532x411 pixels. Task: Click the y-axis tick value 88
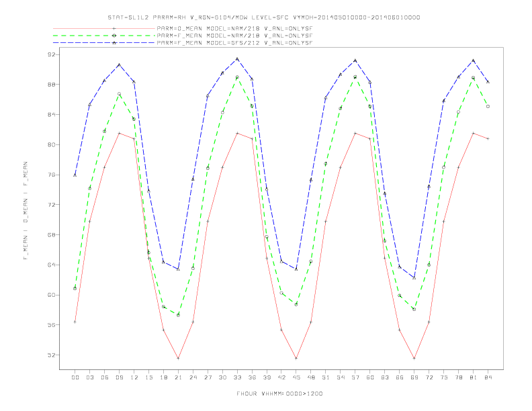pyautogui.click(x=52, y=85)
